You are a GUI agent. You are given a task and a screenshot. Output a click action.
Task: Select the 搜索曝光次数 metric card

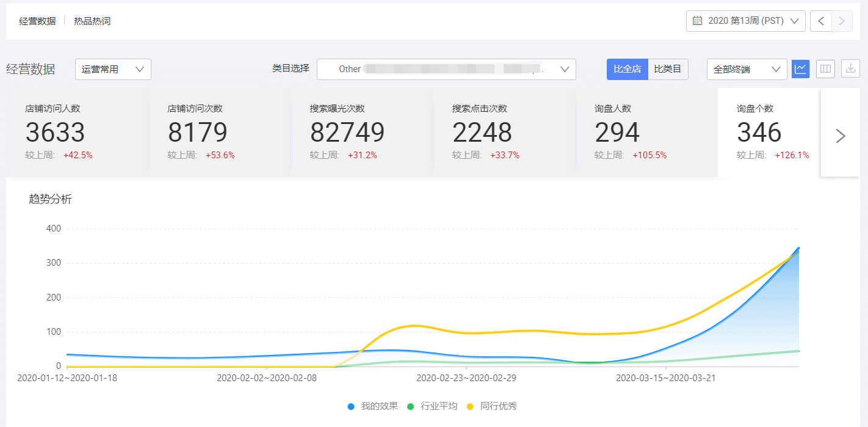click(x=361, y=133)
